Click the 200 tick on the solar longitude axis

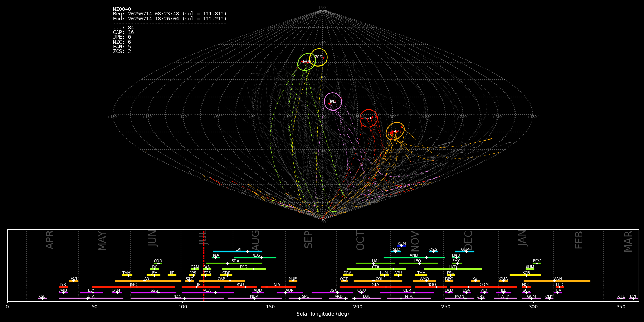pyautogui.click(x=358, y=307)
